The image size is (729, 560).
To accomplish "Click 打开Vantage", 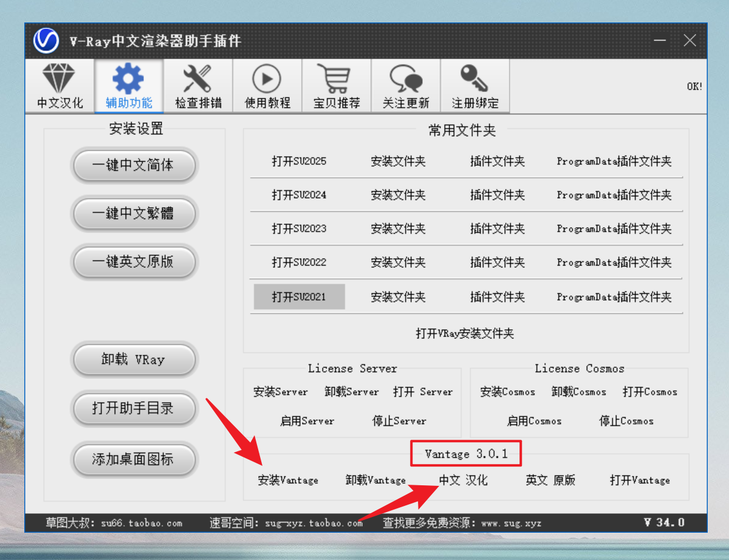I will click(640, 480).
